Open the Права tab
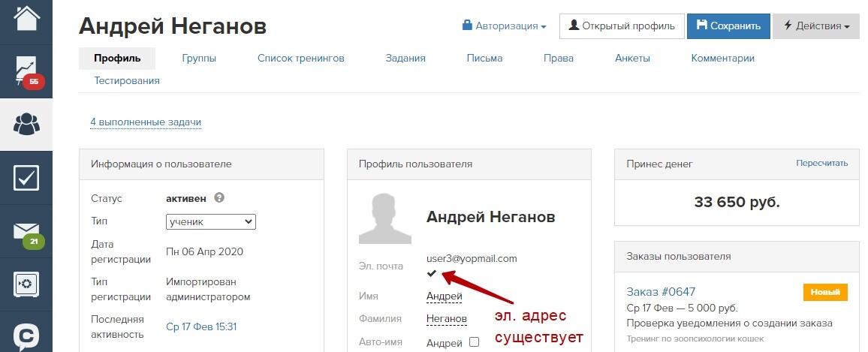The image size is (868, 352). [x=559, y=58]
